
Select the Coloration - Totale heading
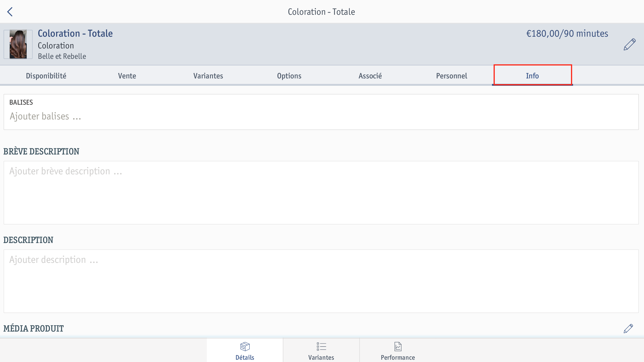(75, 33)
